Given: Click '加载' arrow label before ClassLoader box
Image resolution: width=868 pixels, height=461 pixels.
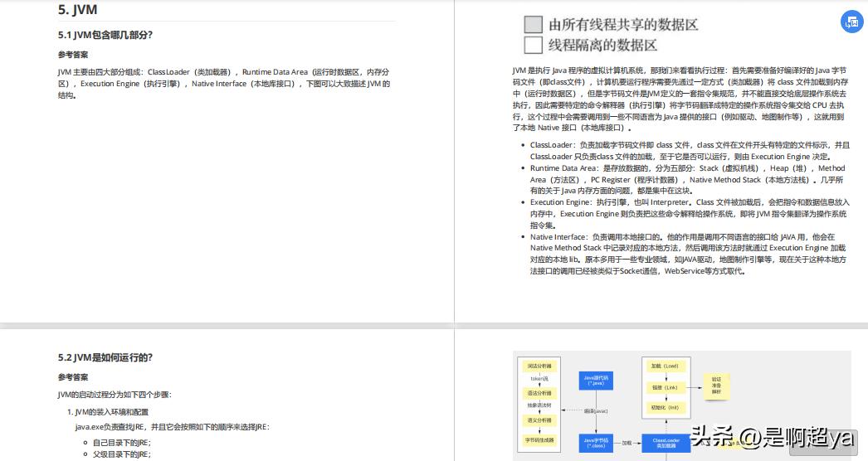Looking at the screenshot, I should tap(627, 443).
